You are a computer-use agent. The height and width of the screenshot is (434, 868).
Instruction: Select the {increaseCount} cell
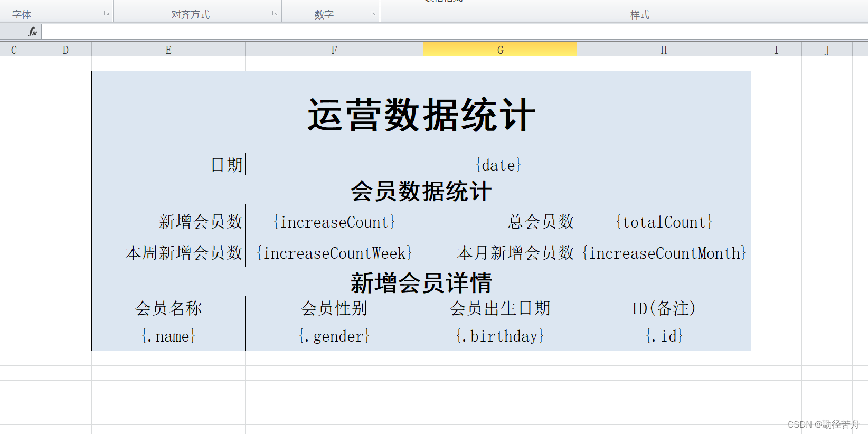pos(334,221)
